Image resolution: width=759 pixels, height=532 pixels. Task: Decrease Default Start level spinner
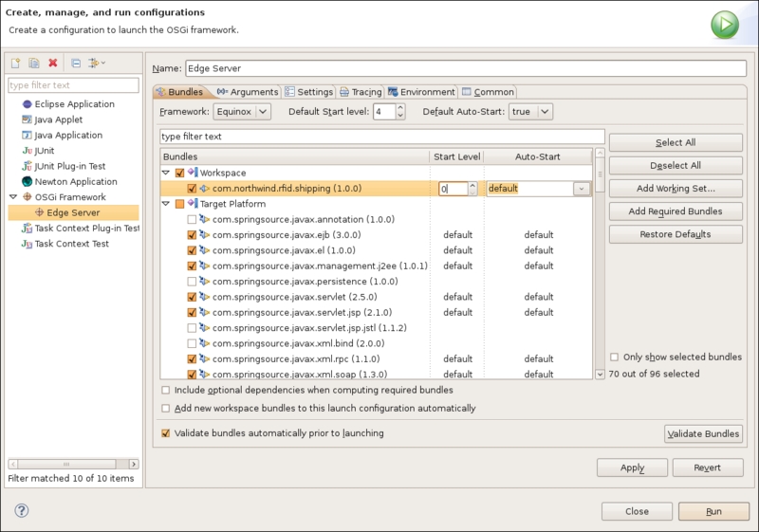tap(400, 116)
